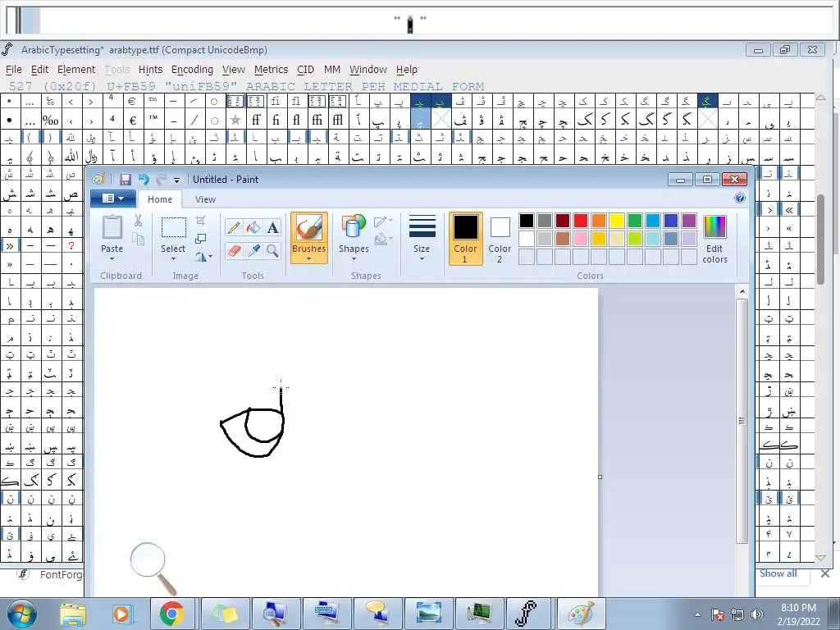The height and width of the screenshot is (630, 840).
Task: Select the Text tool in Paint
Action: tap(272, 228)
